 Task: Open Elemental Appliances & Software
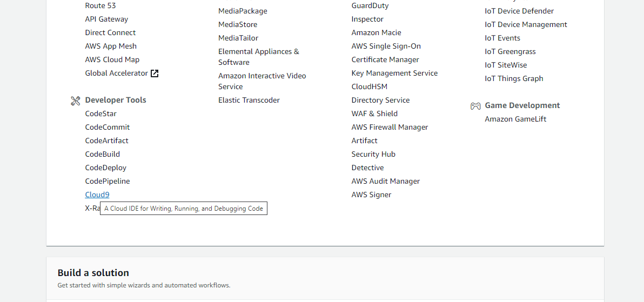pyautogui.click(x=259, y=57)
